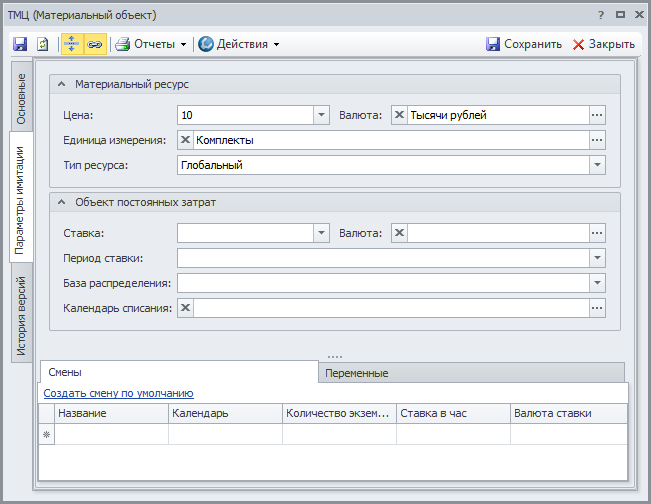Browse units via Единица измерения ellipsis
The image size is (651, 504).
pyautogui.click(x=597, y=141)
